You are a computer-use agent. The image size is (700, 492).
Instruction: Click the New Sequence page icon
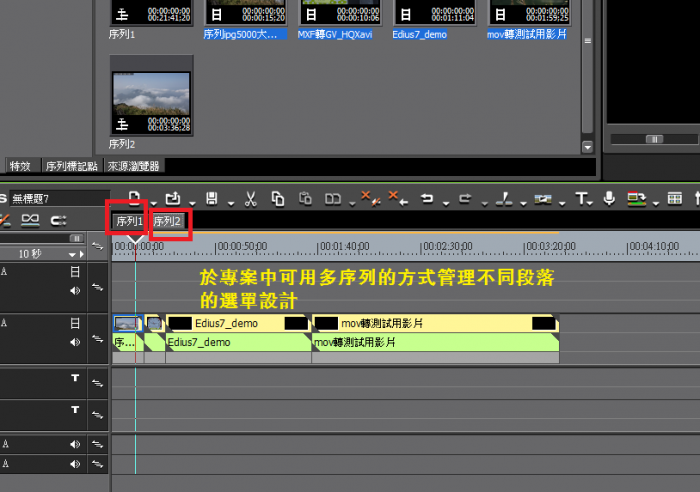(135, 199)
